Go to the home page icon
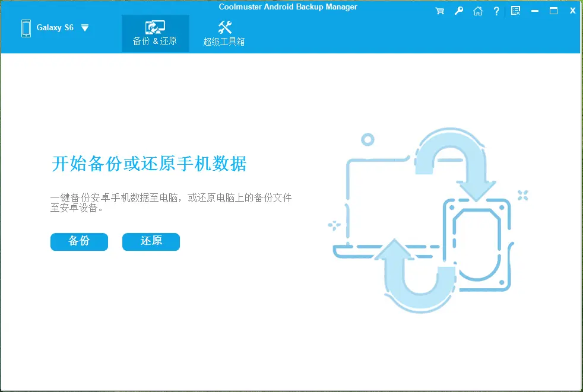Viewport: 583px width, 392px height. click(478, 11)
